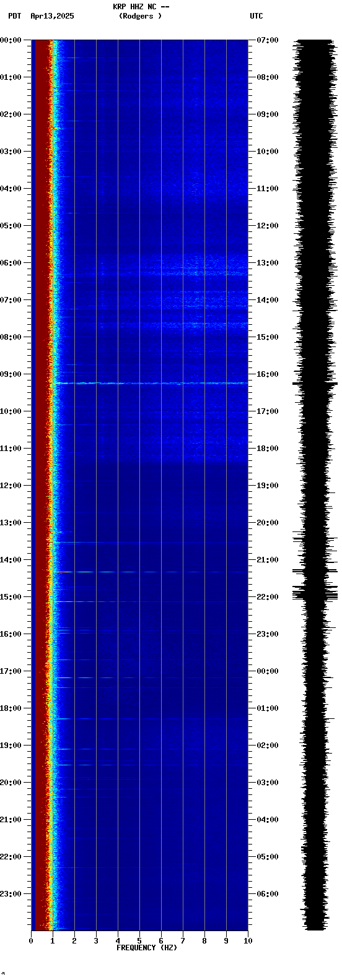Pick the '04:00' label on the UTC axis

coord(268,820)
